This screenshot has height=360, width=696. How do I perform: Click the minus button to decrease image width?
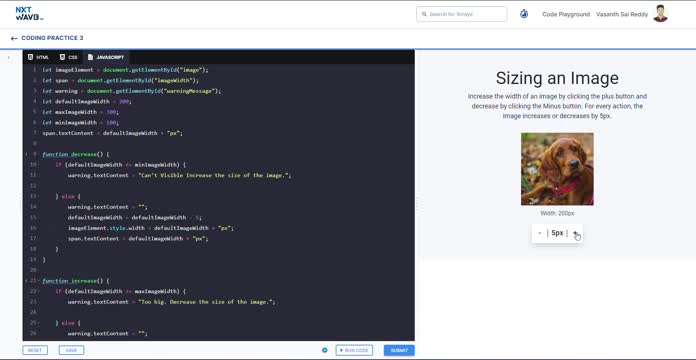(x=539, y=233)
